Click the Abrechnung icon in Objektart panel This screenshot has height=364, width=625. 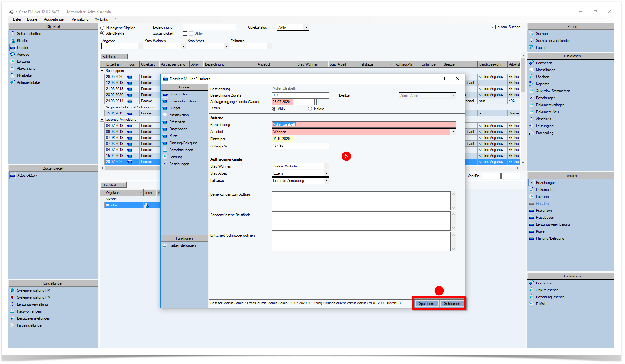pos(12,68)
